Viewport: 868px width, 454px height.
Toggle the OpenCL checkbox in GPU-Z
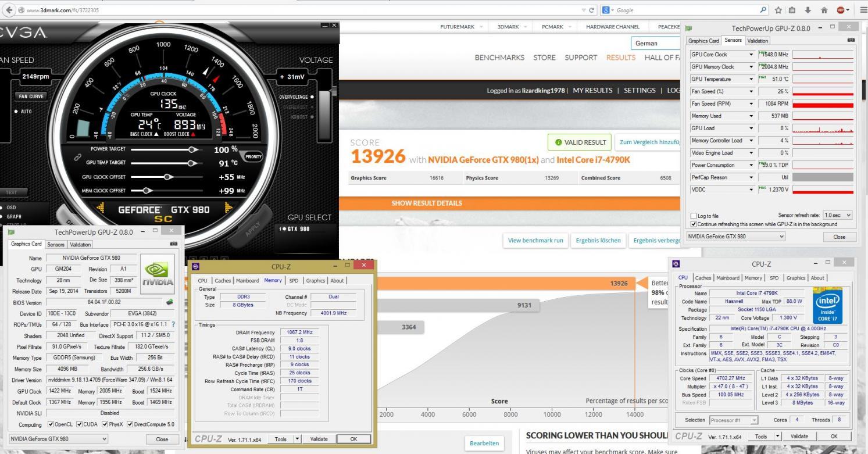point(51,424)
